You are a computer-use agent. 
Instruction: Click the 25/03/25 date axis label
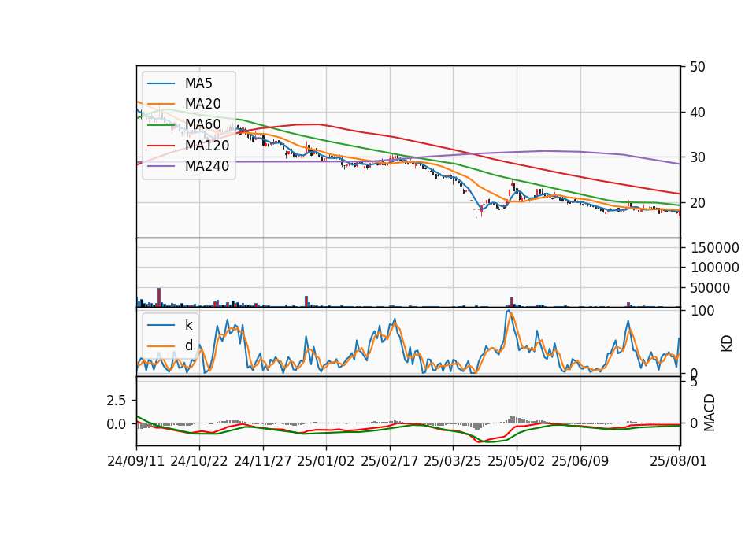(x=453, y=461)
